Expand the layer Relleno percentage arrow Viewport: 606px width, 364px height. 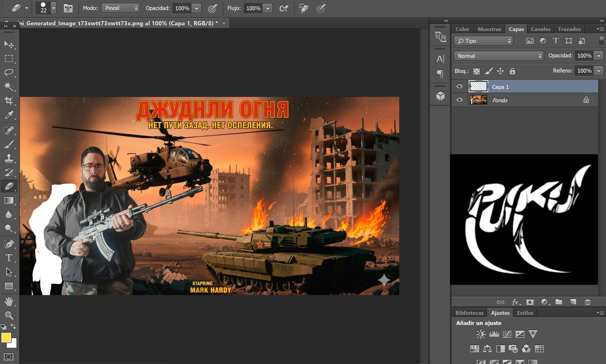[x=599, y=71]
